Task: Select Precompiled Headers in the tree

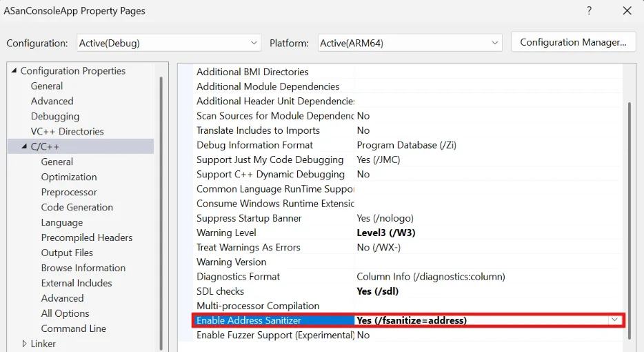Action: [86, 237]
